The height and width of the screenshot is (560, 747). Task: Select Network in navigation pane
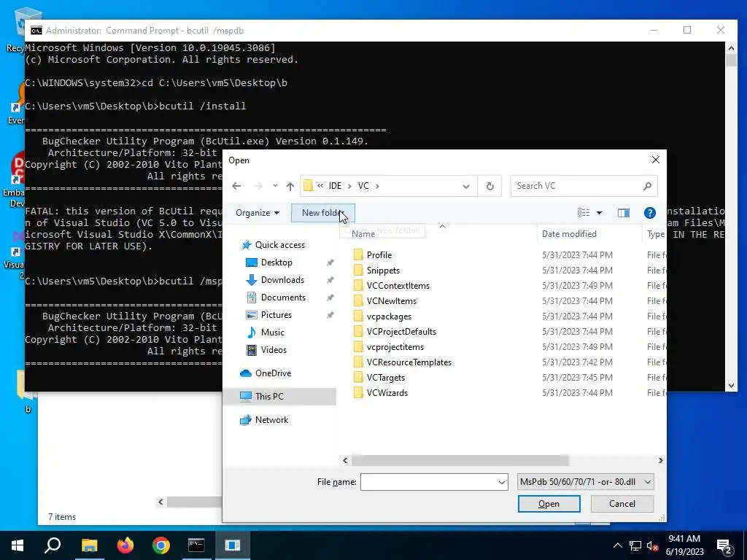pyautogui.click(x=271, y=420)
